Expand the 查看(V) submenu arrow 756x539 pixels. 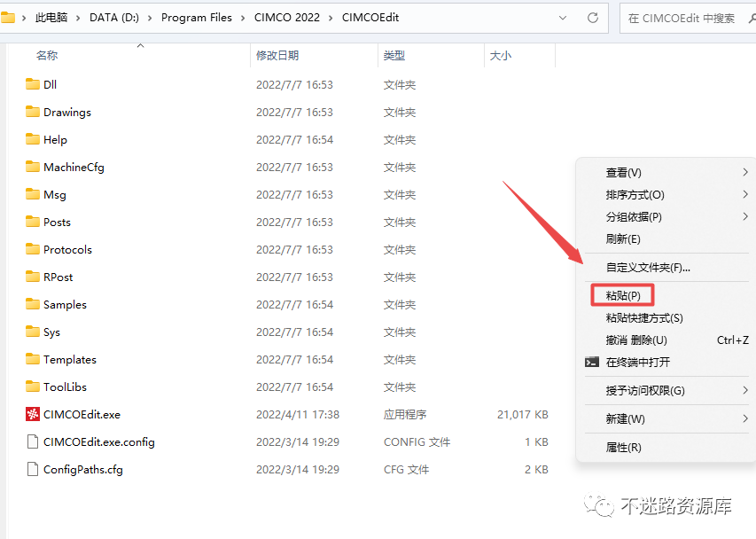(x=745, y=172)
